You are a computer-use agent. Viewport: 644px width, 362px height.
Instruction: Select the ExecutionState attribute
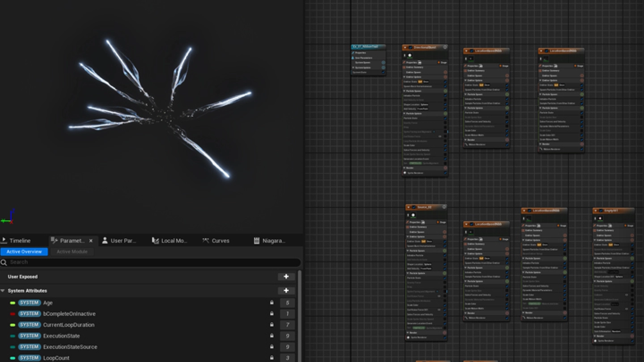(x=61, y=336)
